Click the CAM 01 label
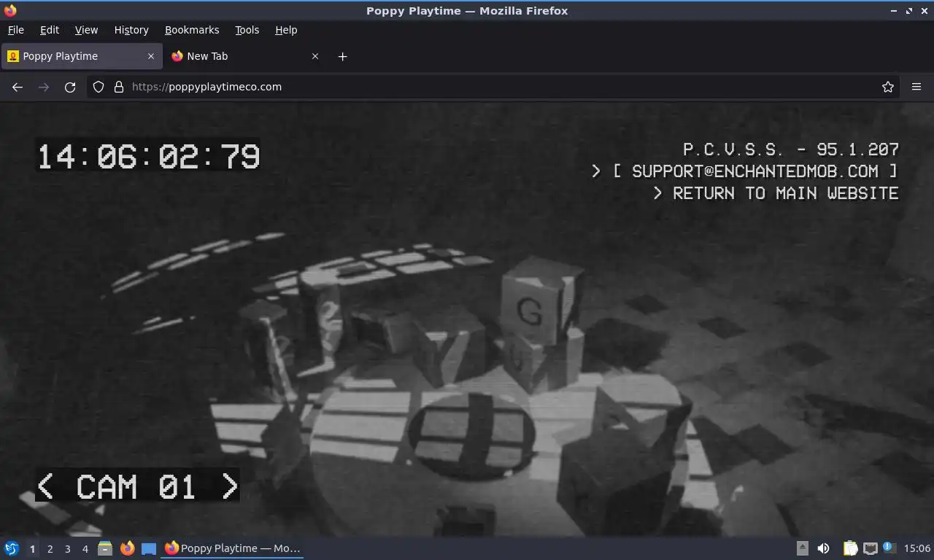 (x=136, y=486)
